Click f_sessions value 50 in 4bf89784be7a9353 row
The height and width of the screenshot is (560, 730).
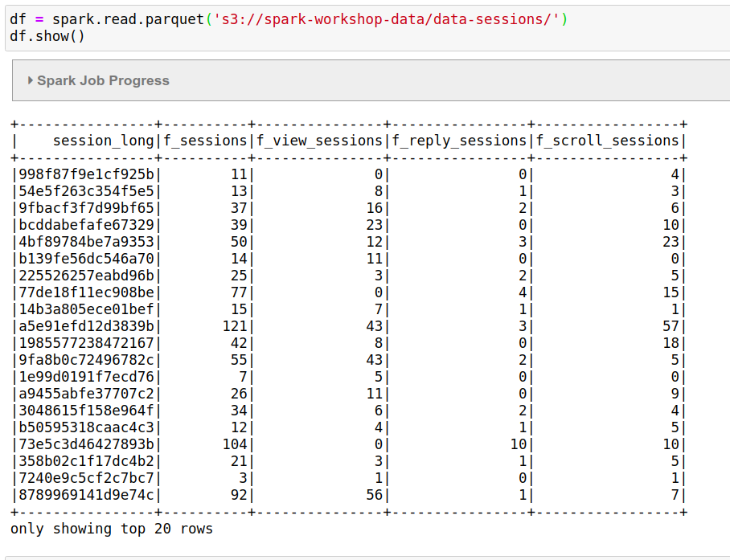[239, 242]
